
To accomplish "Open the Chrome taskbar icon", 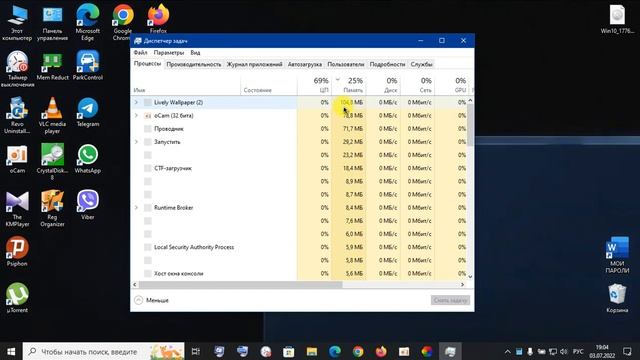I will (358, 351).
